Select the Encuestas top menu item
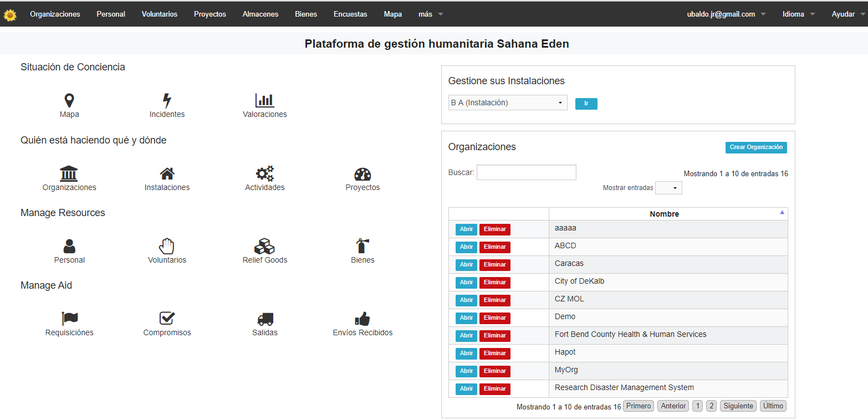Viewport: 868px width, 420px height. point(350,14)
